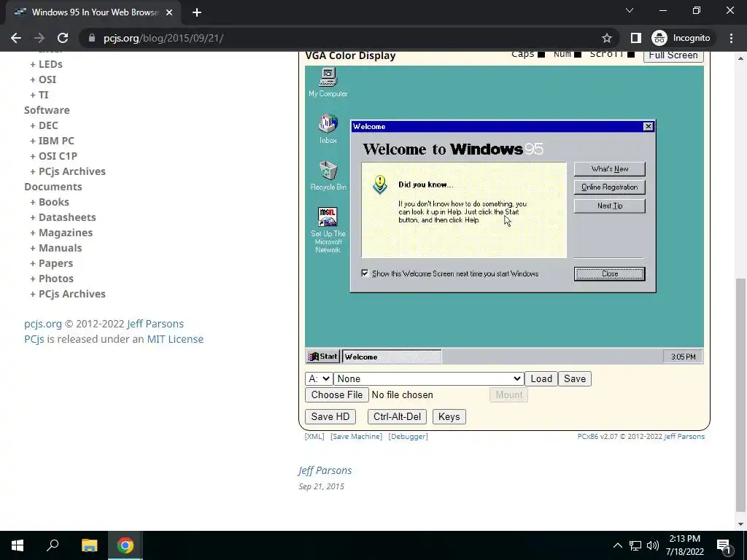
Task: Open Jeff Parsons link in sidebar footer
Action: click(x=155, y=324)
